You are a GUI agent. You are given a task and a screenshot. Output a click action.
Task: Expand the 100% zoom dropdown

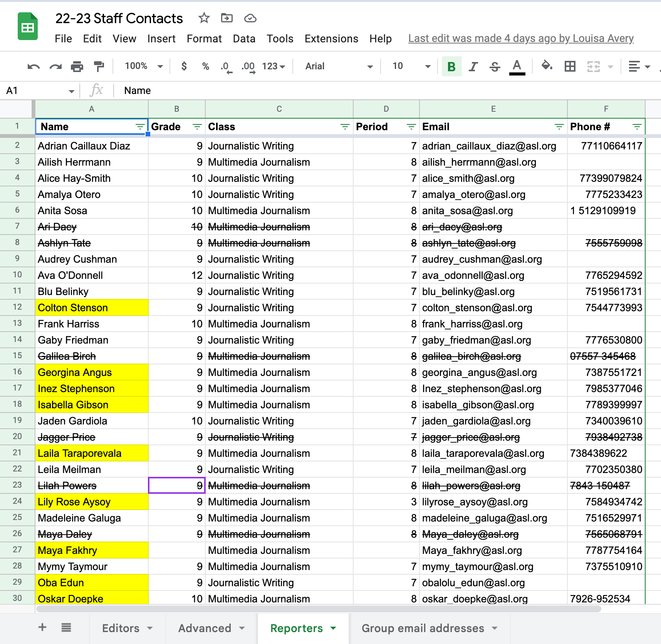coord(144,66)
